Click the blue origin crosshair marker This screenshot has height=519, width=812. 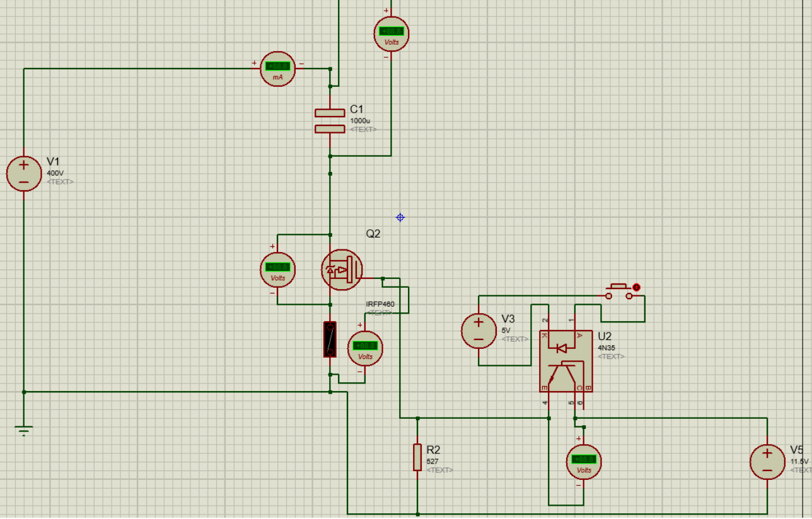pyautogui.click(x=400, y=217)
